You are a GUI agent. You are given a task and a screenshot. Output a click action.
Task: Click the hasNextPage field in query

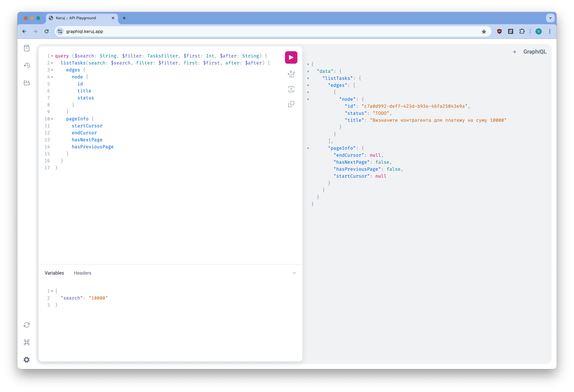point(87,140)
